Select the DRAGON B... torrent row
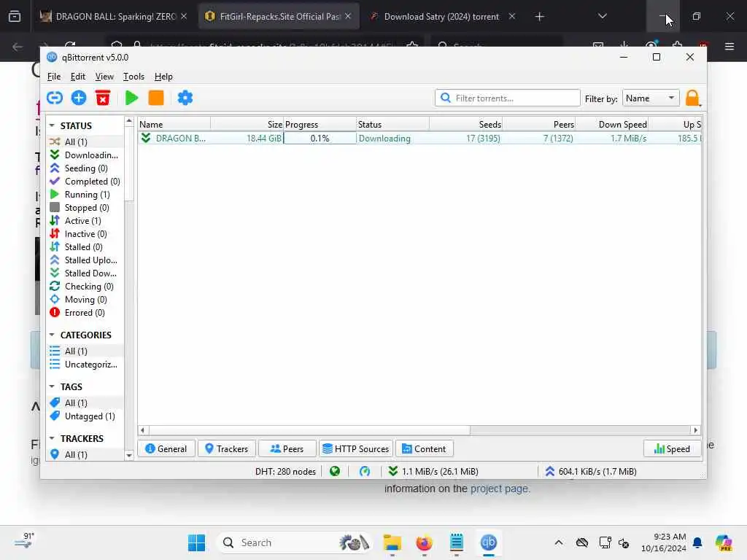 pyautogui.click(x=419, y=138)
